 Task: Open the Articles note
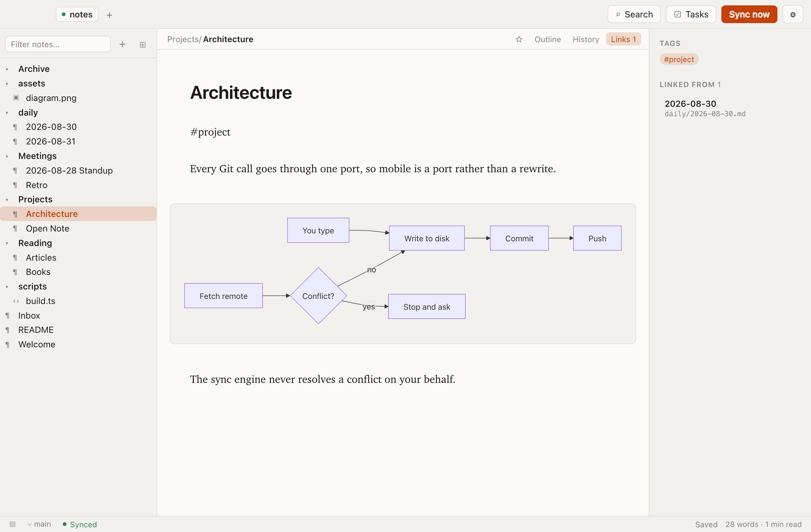78,257
